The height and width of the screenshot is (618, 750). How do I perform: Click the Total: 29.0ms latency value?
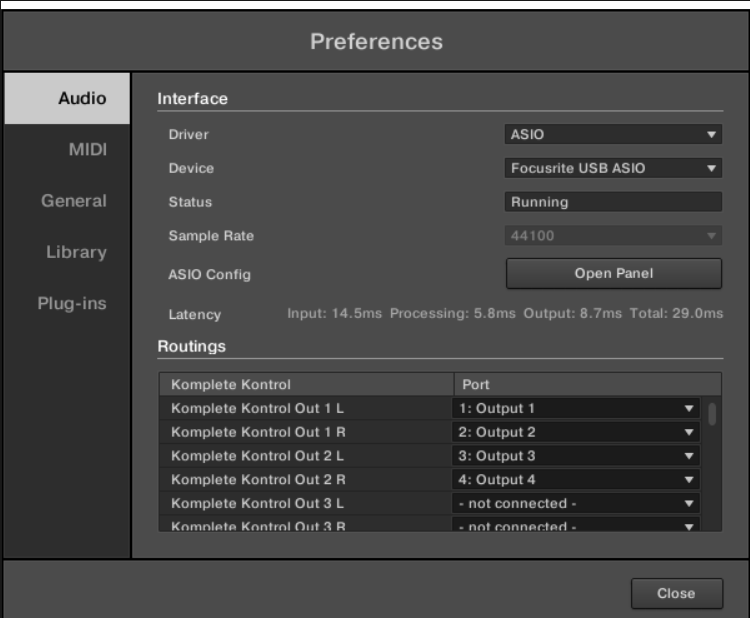pos(676,313)
